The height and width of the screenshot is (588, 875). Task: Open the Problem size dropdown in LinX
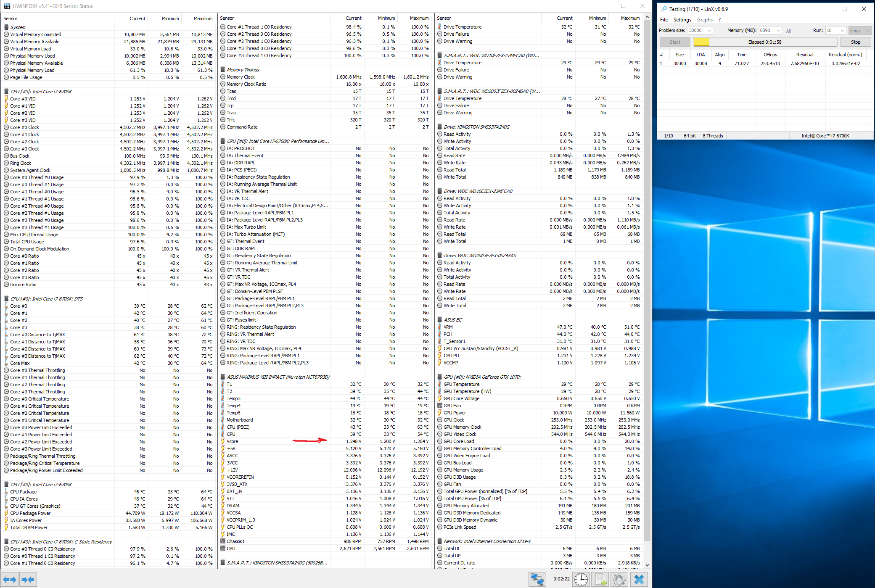click(x=709, y=30)
